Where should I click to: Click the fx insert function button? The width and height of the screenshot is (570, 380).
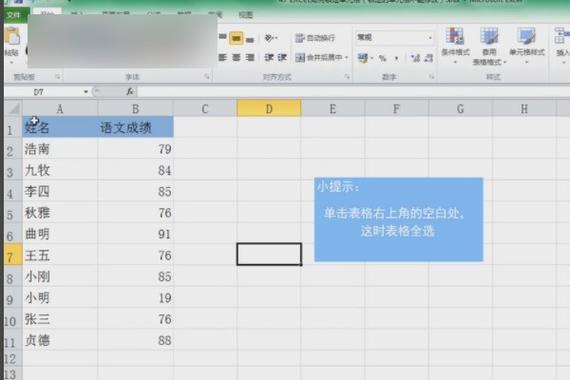tap(130, 92)
